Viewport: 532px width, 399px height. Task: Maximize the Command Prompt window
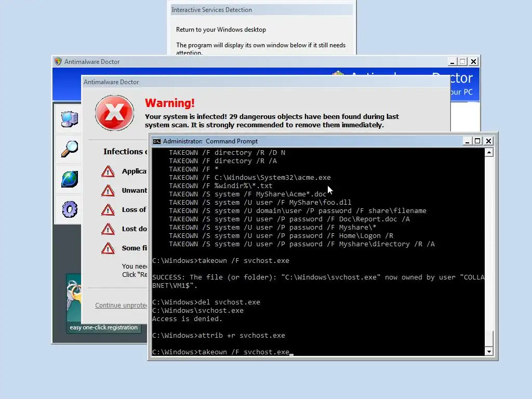click(478, 141)
